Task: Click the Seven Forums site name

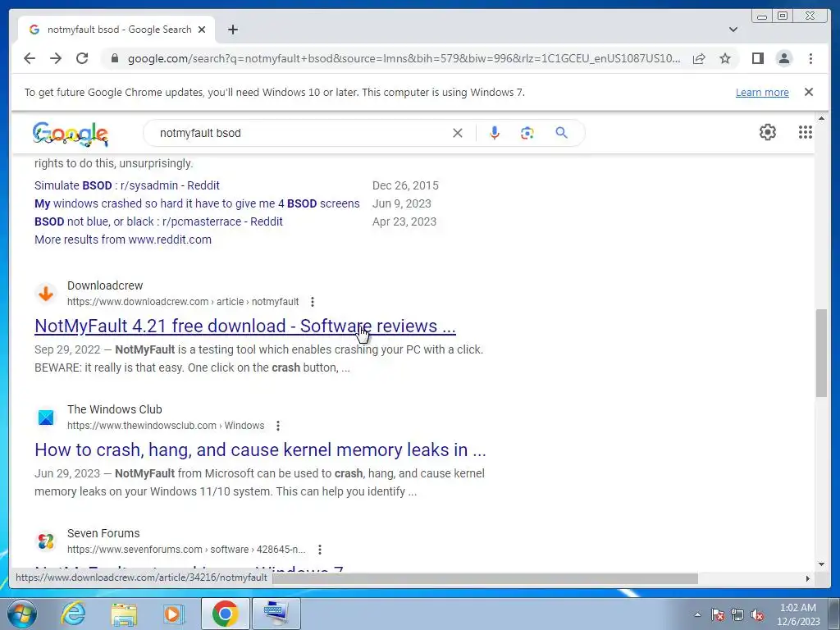Action: coord(103,533)
